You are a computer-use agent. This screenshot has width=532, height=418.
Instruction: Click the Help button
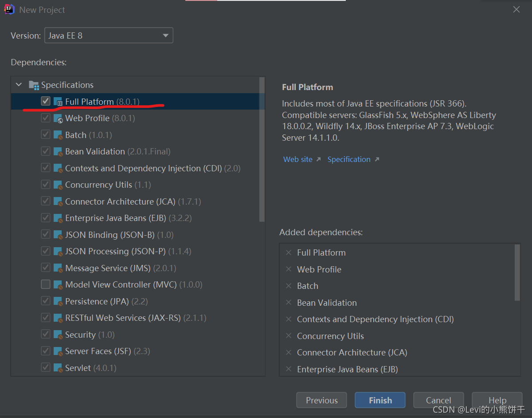pyautogui.click(x=497, y=400)
